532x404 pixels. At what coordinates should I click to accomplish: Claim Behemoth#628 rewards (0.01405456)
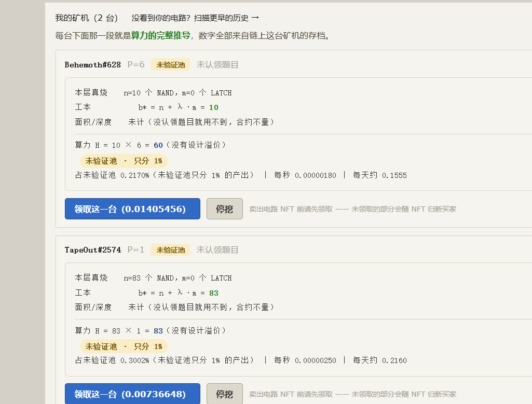click(x=132, y=209)
